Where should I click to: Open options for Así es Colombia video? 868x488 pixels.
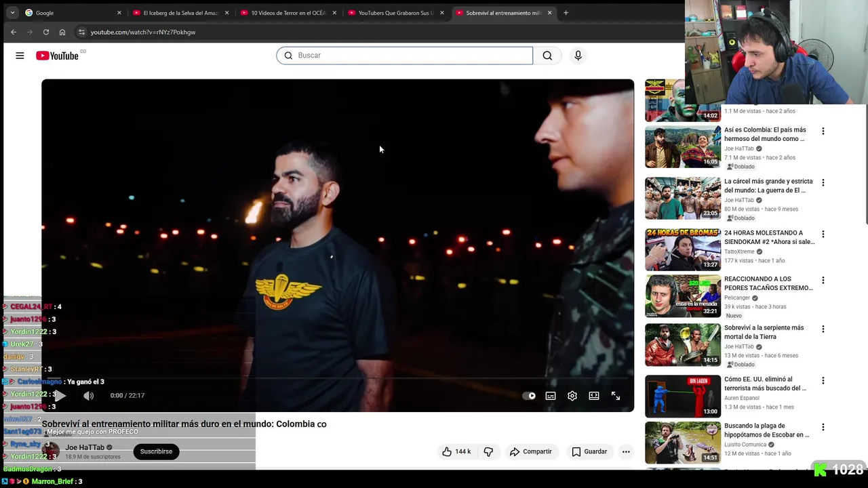pos(823,131)
